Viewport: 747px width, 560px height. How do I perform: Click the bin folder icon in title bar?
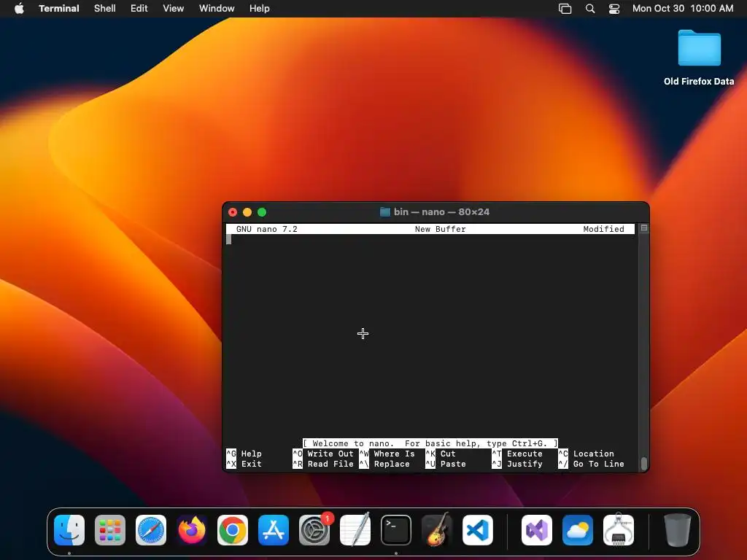(385, 212)
